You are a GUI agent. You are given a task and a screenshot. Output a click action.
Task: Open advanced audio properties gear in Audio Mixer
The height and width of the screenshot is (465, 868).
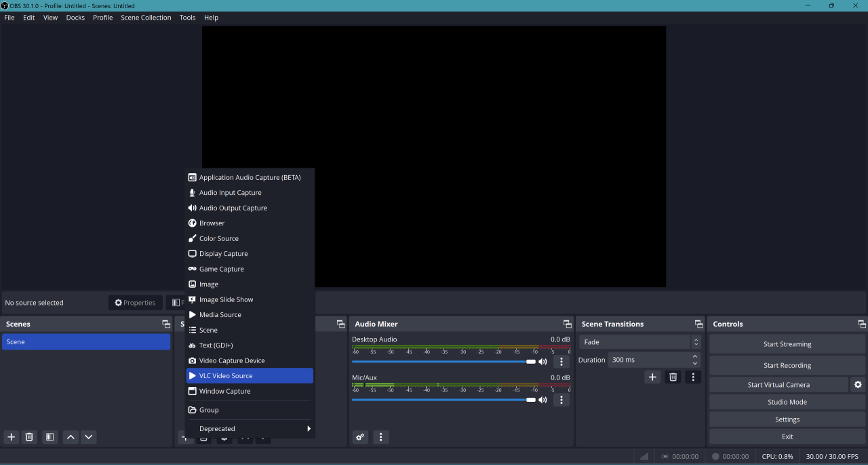(x=360, y=437)
